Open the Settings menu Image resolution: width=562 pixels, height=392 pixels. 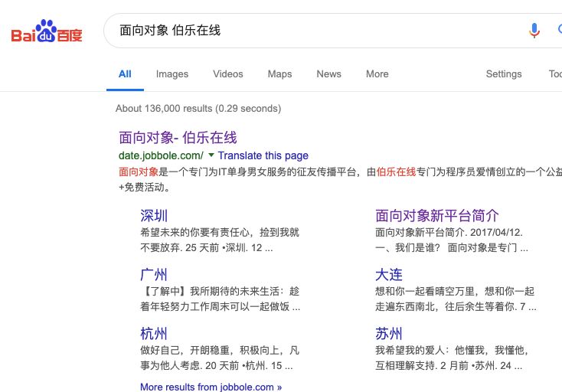point(504,74)
